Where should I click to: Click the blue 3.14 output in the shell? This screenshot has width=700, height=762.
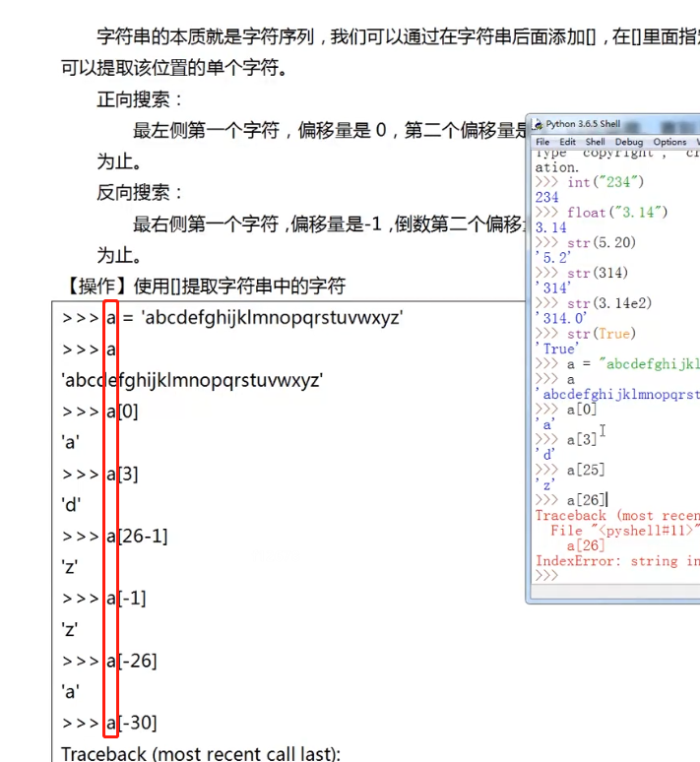[x=550, y=227]
